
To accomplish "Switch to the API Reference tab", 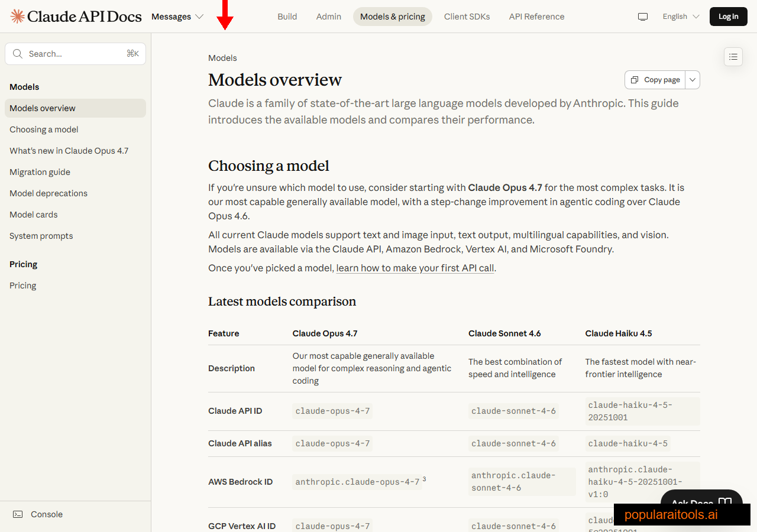I will coord(536,17).
